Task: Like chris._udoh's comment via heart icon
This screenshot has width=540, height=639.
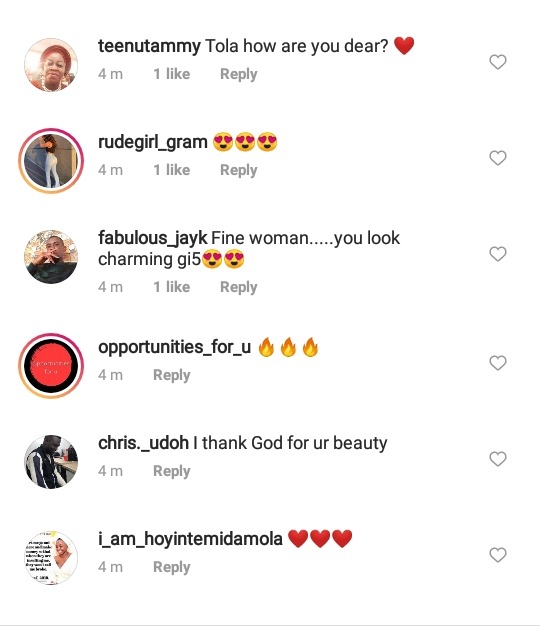Action: click(x=498, y=459)
